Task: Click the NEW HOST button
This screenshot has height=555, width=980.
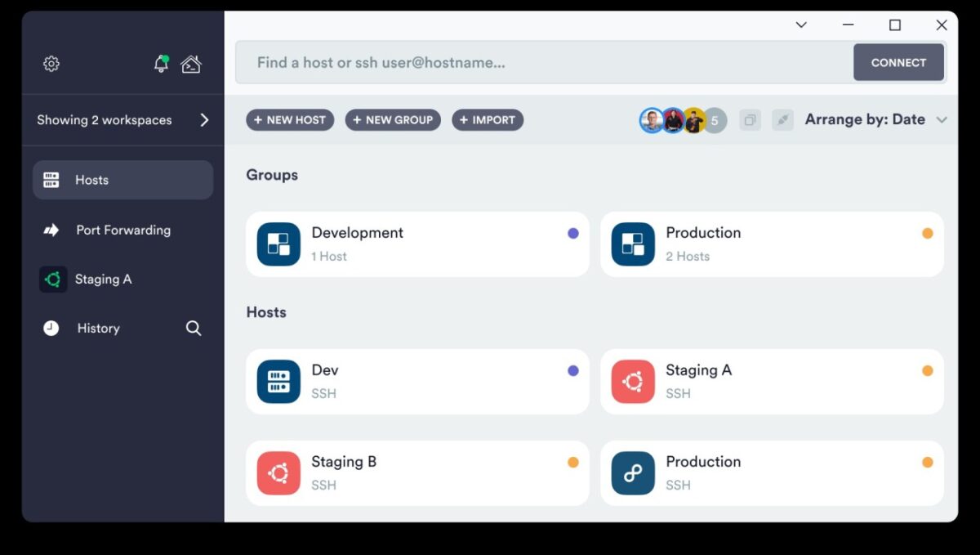Action: click(290, 120)
